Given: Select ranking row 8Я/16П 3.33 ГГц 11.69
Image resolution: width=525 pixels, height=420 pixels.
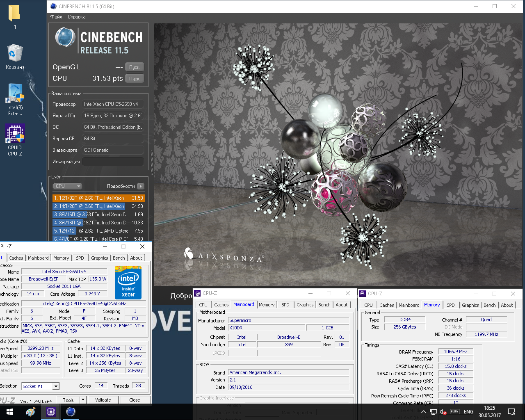Looking at the screenshot, I should (x=98, y=215).
